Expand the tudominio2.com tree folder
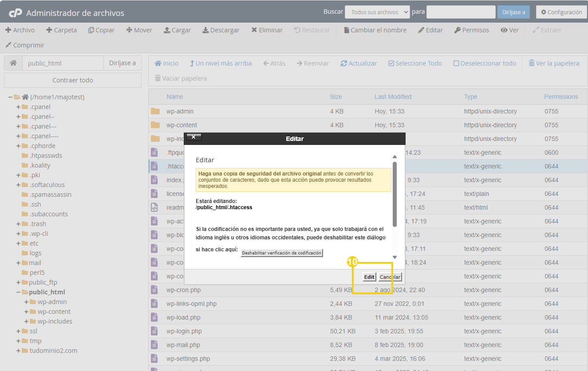This screenshot has width=588, height=371. (18, 351)
